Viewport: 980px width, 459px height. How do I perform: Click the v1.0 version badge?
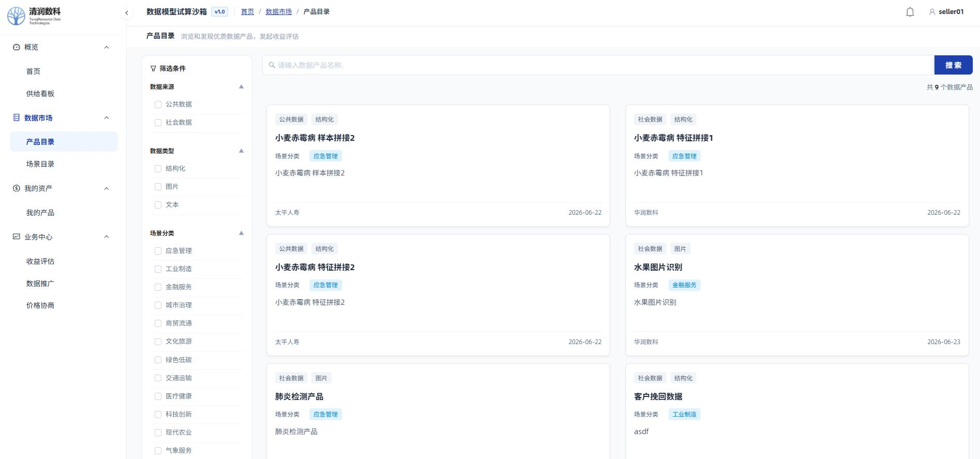[x=220, y=11]
